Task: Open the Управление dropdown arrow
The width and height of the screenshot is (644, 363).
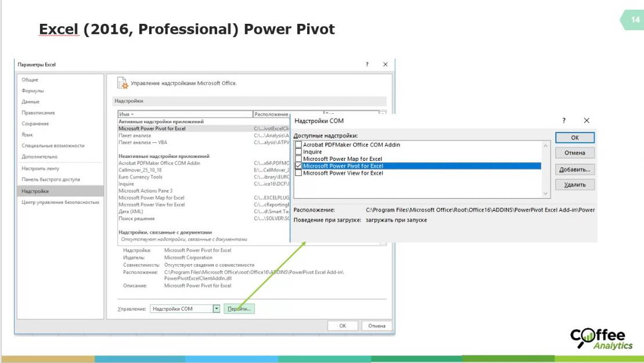Action: 217,309
